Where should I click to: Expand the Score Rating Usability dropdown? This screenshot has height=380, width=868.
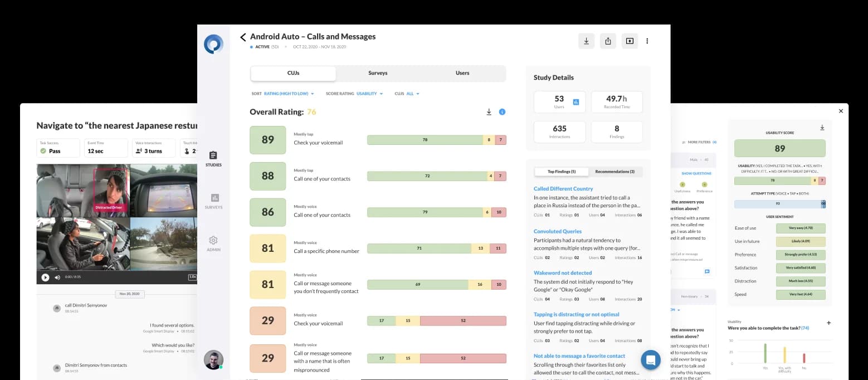(x=354, y=94)
